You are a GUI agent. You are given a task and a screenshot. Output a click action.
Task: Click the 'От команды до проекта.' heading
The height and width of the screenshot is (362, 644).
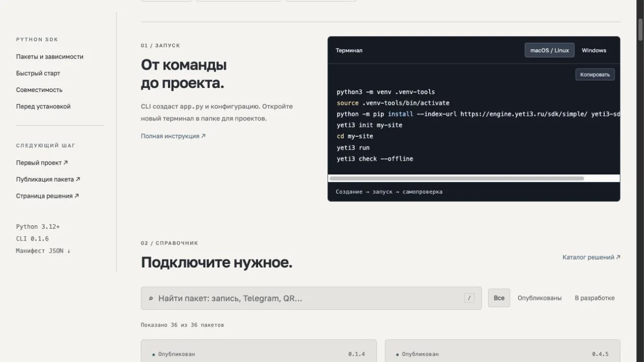184,74
